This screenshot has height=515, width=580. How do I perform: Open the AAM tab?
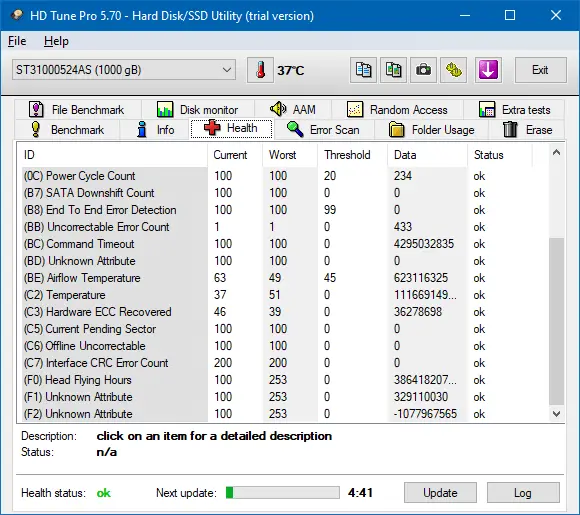(293, 110)
